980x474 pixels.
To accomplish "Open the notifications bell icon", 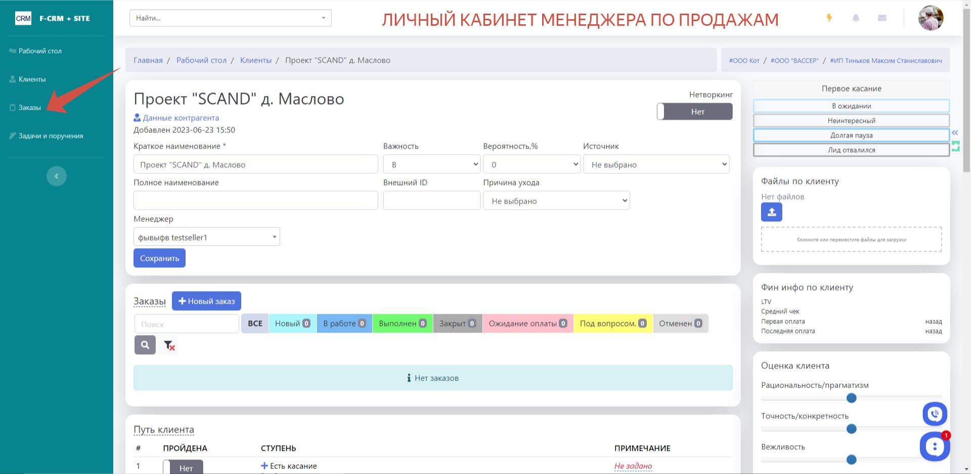I will pyautogui.click(x=856, y=18).
